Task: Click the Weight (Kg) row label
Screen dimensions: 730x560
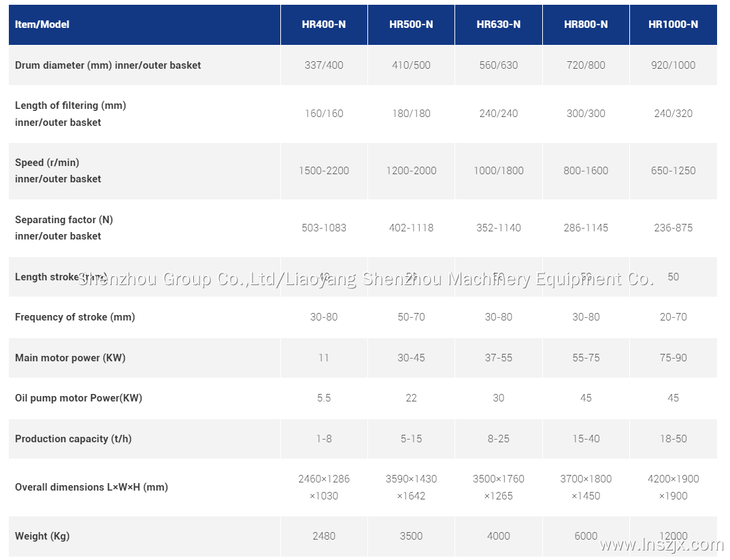Action: [x=42, y=536]
